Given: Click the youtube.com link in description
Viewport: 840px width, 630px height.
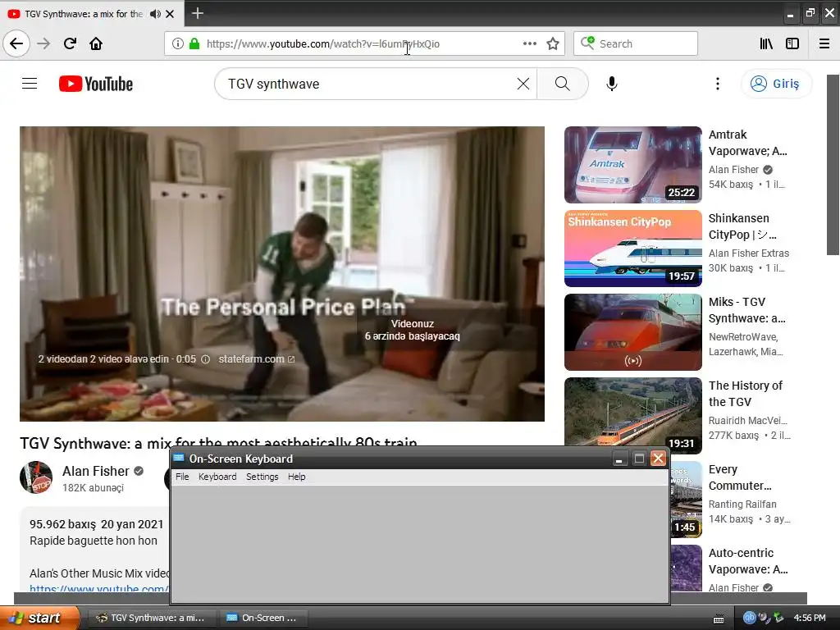Looking at the screenshot, I should pyautogui.click(x=99, y=588).
